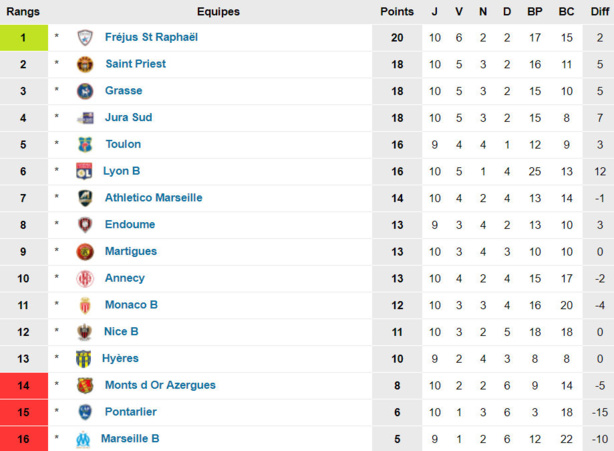Click the Diff column header
This screenshot has height=451, width=614.
tap(599, 11)
